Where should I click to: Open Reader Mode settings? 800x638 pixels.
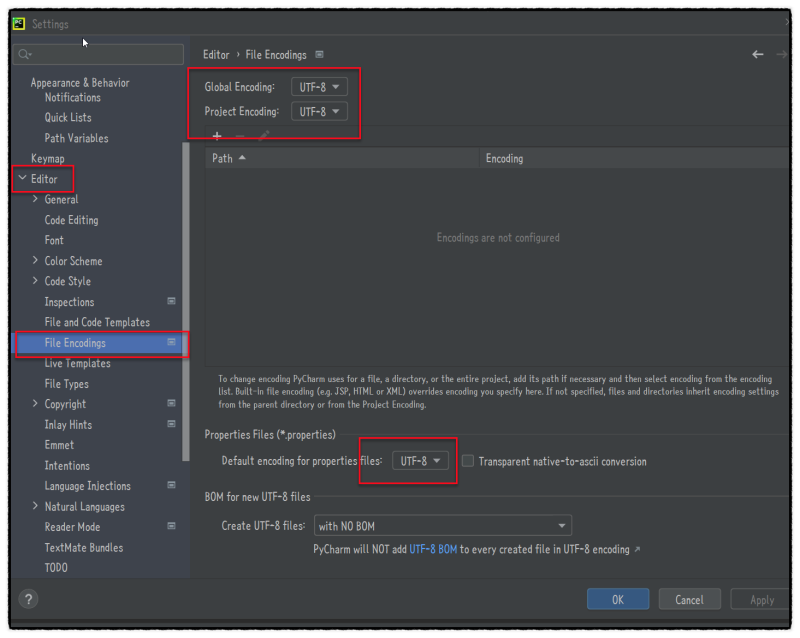click(72, 527)
